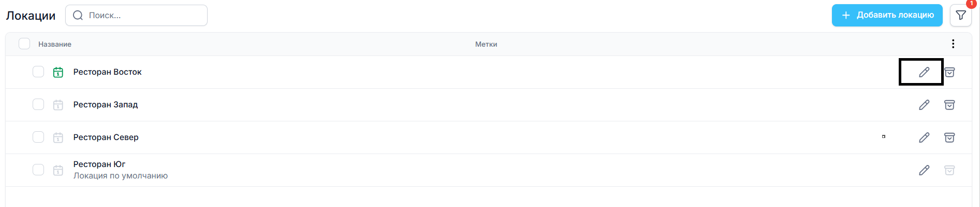
Task: Focus the Поиск search field
Action: (136, 16)
